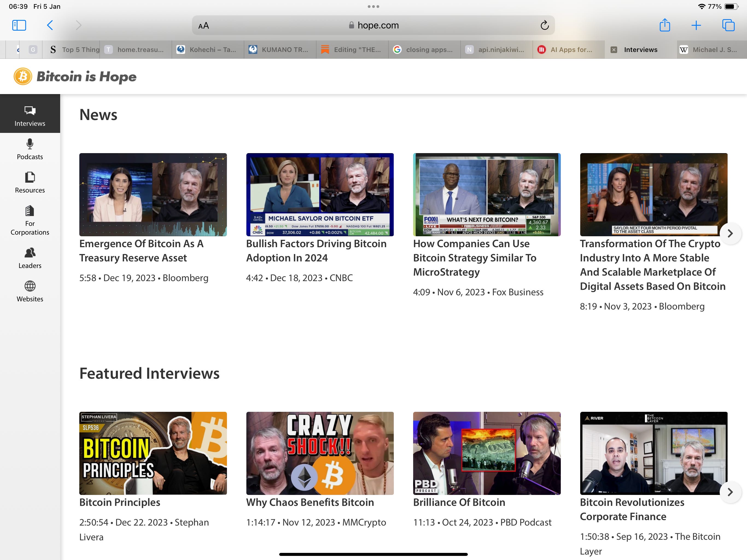Image resolution: width=747 pixels, height=560 pixels.
Task: Reload the hope.com page
Action: click(x=544, y=25)
